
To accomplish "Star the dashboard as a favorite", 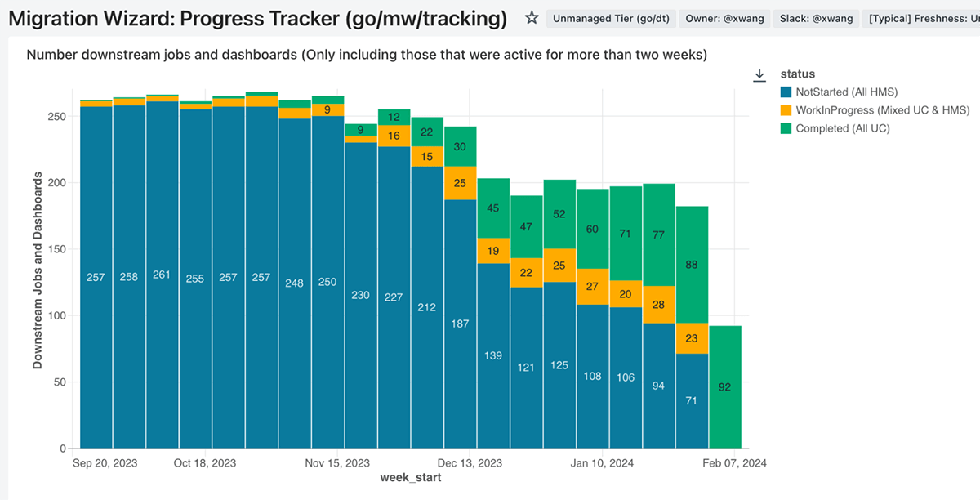I will pyautogui.click(x=532, y=18).
